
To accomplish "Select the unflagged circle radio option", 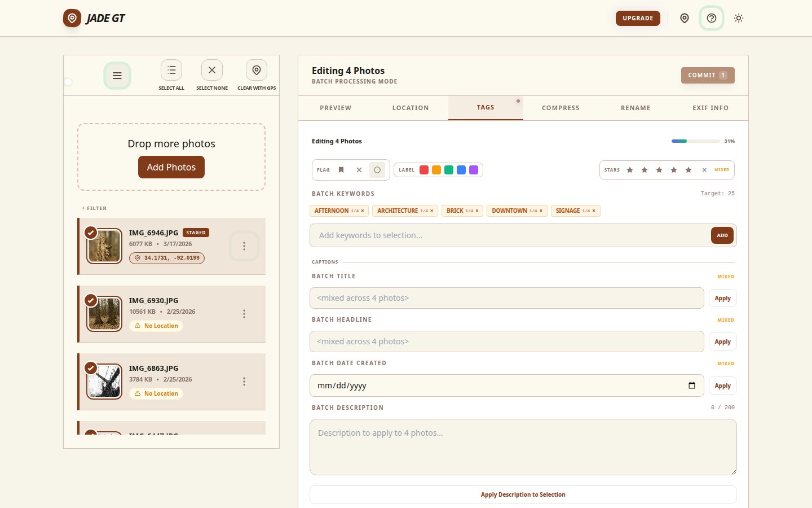I will [x=377, y=170].
